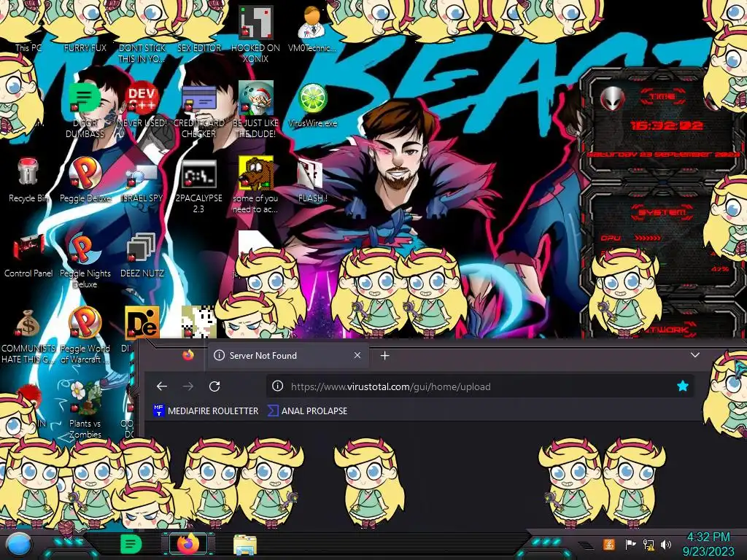Open the ISRAEL SPY shortcut
The height and width of the screenshot is (560, 747).
point(142,183)
